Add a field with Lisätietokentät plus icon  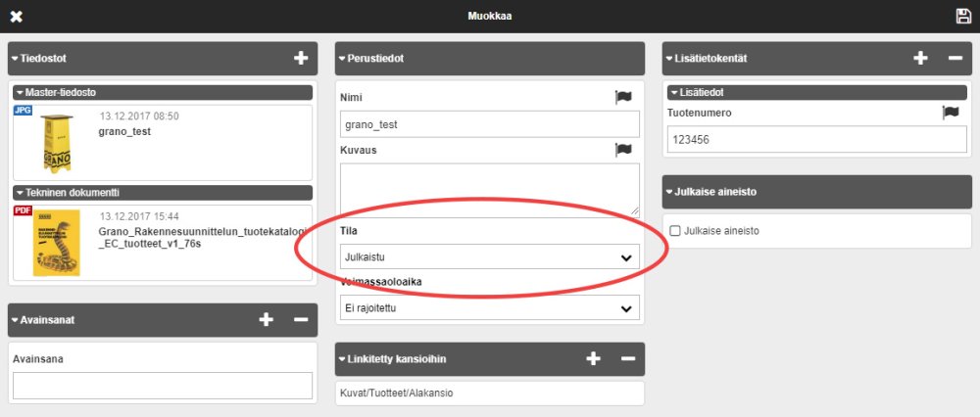point(920,59)
